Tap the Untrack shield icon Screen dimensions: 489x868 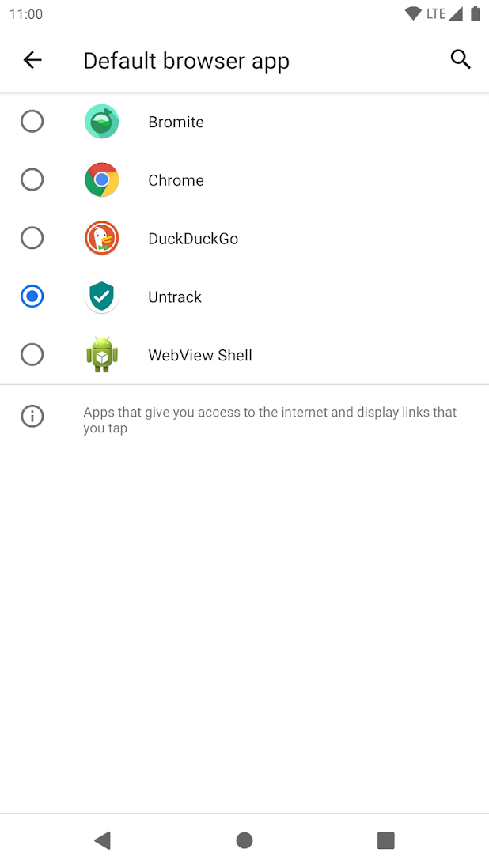click(x=101, y=296)
